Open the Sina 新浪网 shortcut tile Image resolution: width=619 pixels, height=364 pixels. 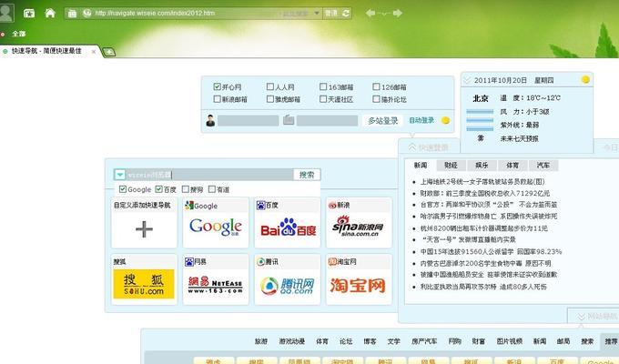(x=359, y=223)
